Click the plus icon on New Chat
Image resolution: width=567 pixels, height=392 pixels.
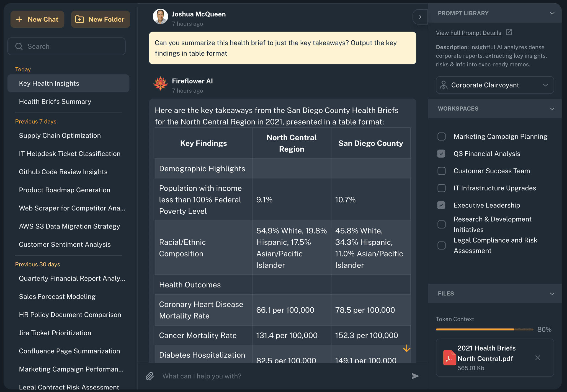(19, 19)
